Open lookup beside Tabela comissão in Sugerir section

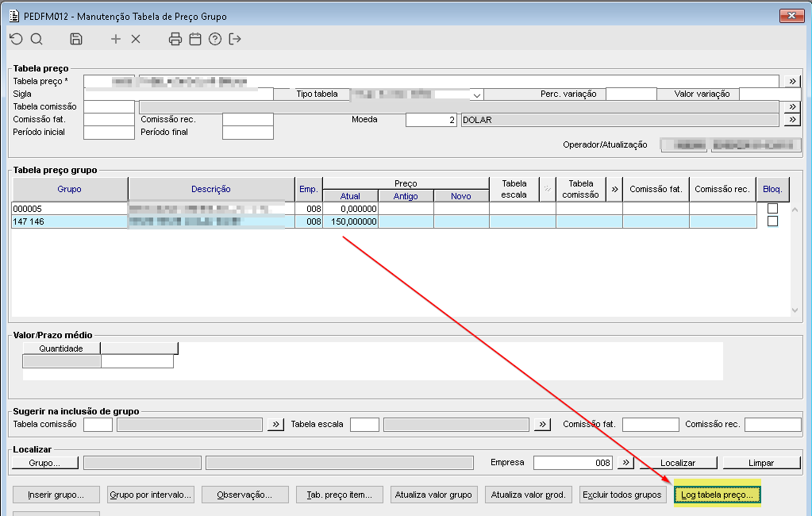pos(275,424)
